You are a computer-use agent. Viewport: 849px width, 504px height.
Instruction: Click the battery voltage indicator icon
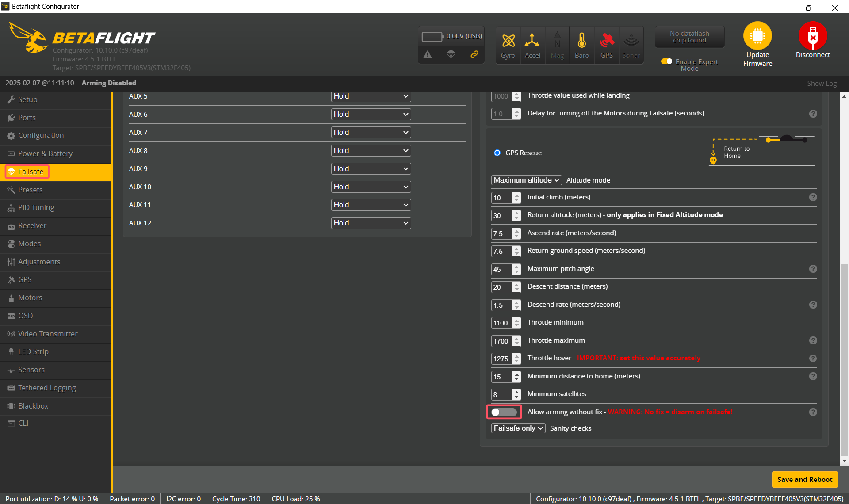pos(432,36)
